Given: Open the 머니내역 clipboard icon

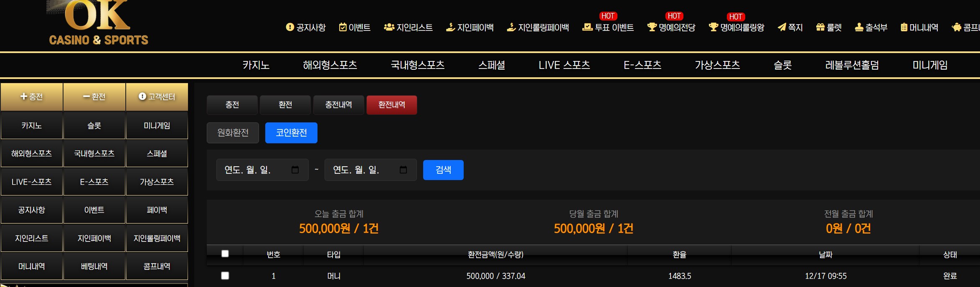Looking at the screenshot, I should pos(904,27).
